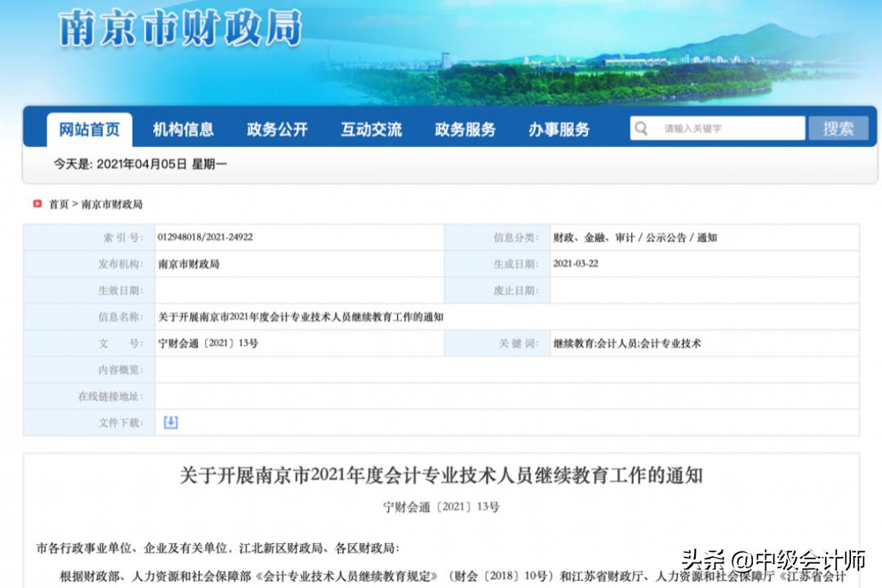Click the search magnifier icon in search bar
The image size is (882, 588).
pyautogui.click(x=641, y=128)
